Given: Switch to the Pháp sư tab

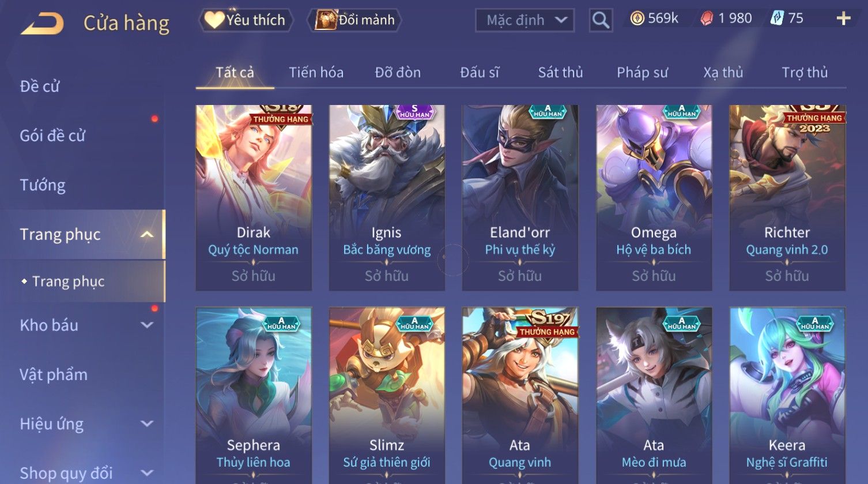Looking at the screenshot, I should coord(642,73).
